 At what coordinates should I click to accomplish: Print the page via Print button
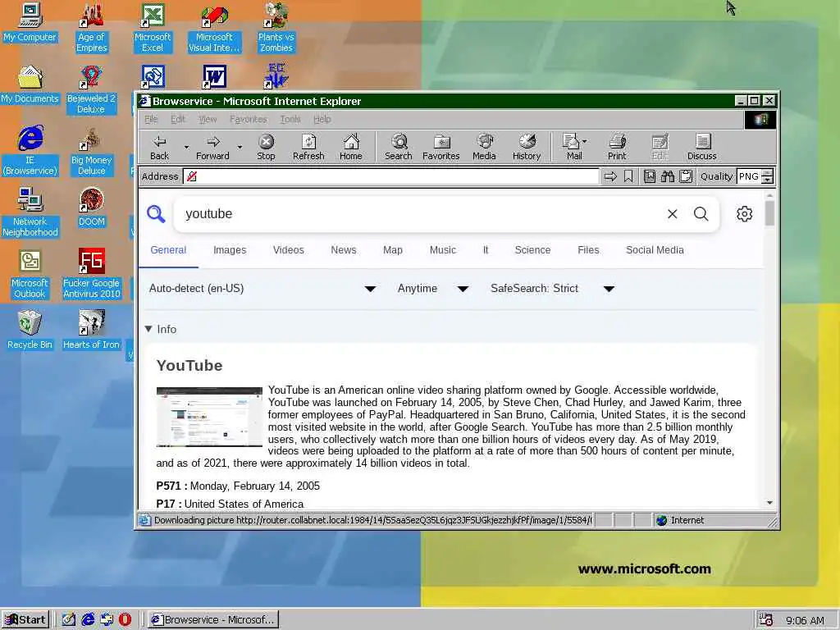[617, 148]
